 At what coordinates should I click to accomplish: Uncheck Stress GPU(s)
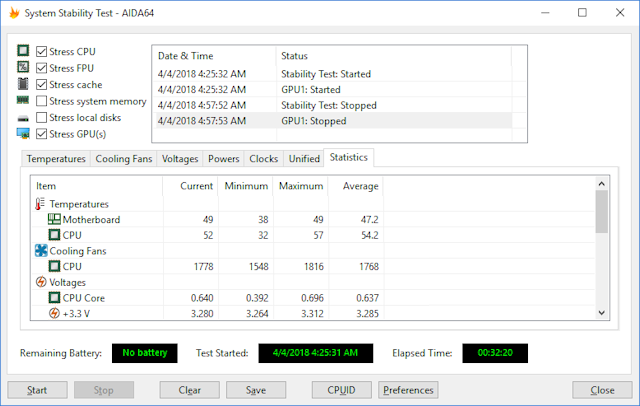[41, 134]
